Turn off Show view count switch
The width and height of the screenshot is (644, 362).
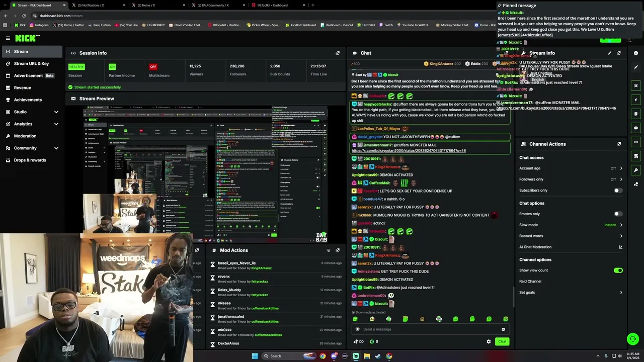point(618,270)
